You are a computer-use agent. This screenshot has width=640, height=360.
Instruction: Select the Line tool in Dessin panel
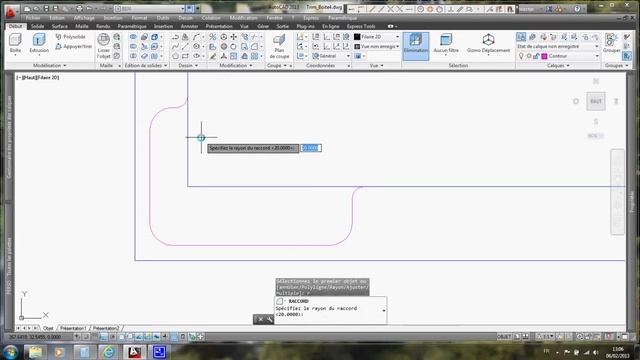pos(185,46)
